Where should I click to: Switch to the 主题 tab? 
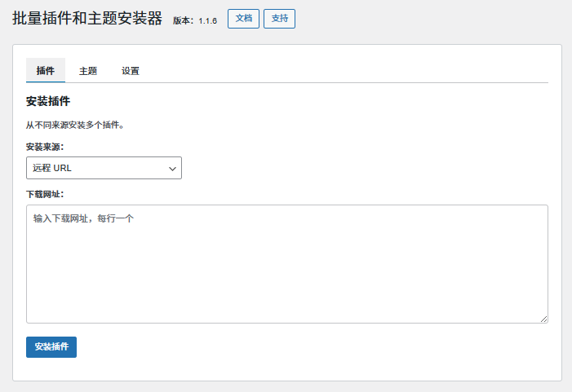pyautogui.click(x=88, y=71)
